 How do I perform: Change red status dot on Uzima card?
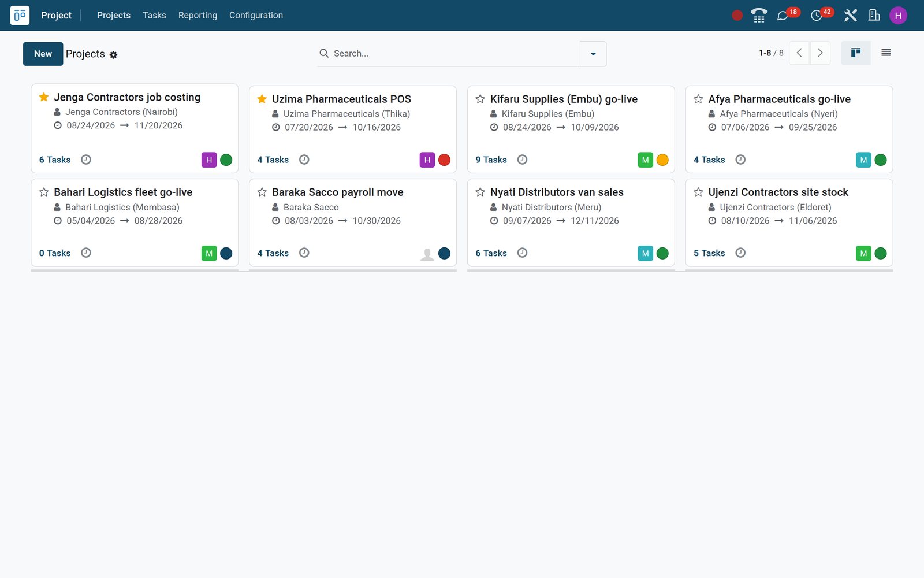point(444,160)
